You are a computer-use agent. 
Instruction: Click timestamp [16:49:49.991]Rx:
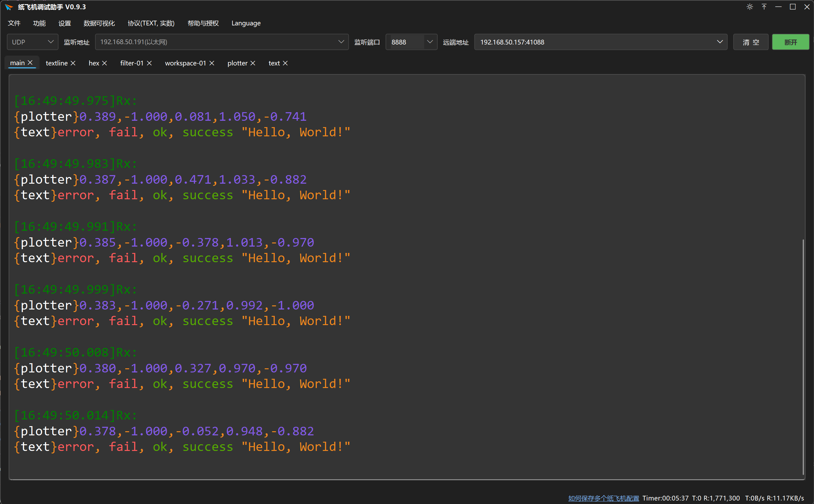tap(75, 227)
